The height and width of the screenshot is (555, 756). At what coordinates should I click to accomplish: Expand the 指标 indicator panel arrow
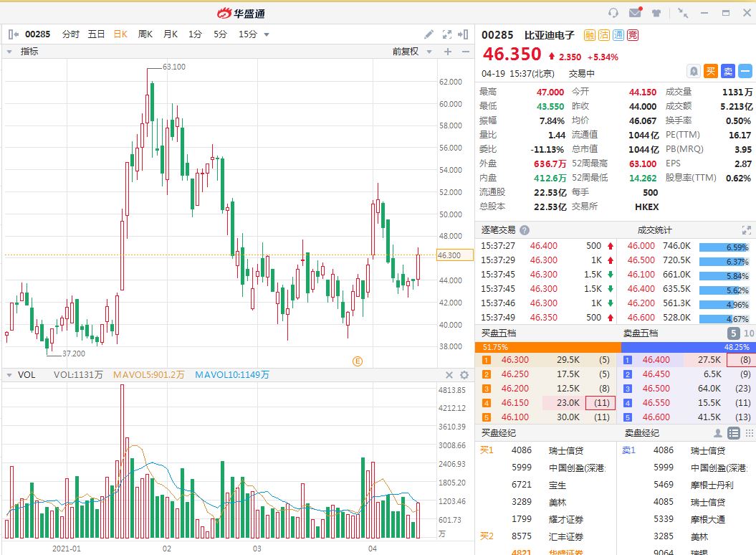click(10, 52)
